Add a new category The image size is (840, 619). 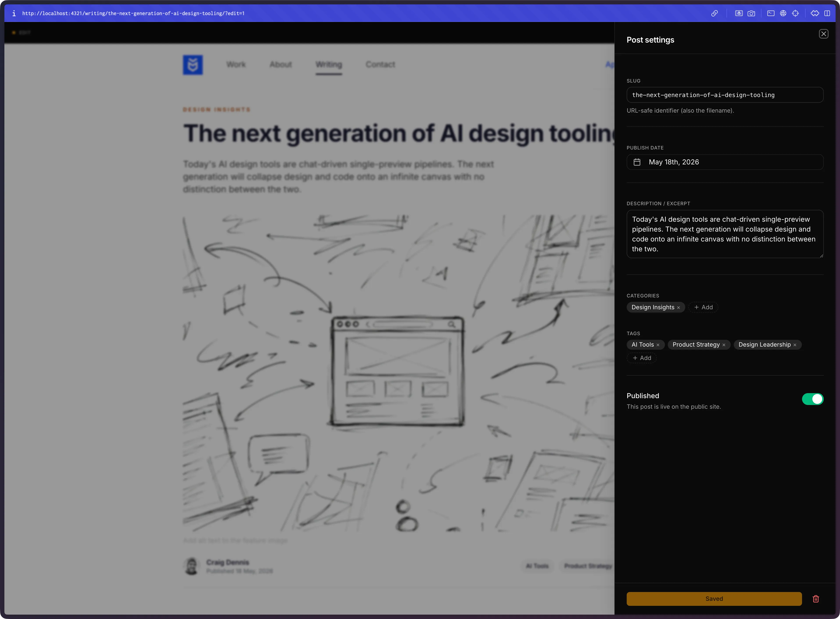point(703,307)
